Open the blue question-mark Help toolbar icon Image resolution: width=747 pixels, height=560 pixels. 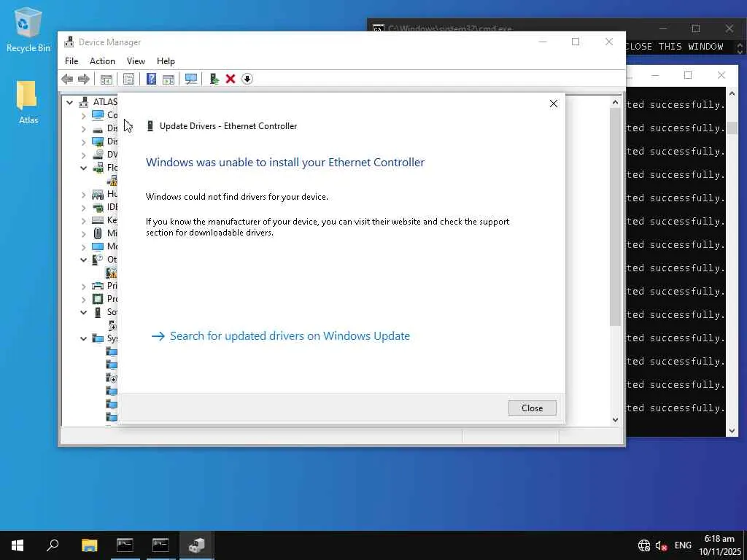[151, 79]
